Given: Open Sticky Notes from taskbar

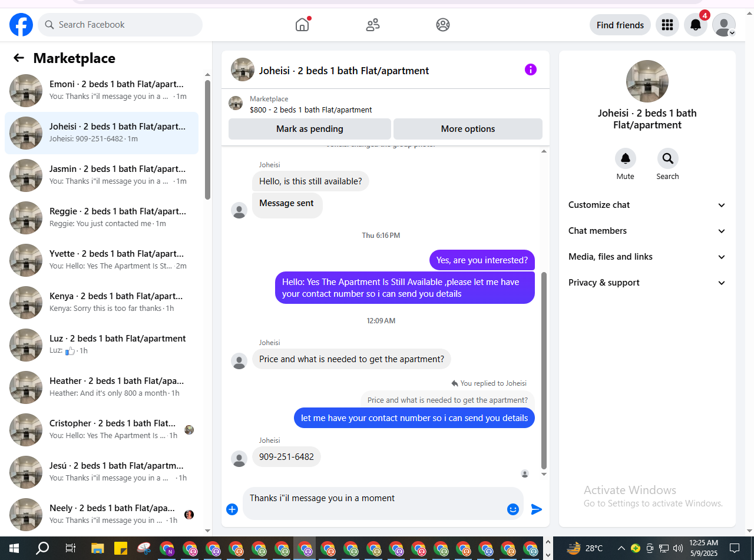Looking at the screenshot, I should pos(121,548).
